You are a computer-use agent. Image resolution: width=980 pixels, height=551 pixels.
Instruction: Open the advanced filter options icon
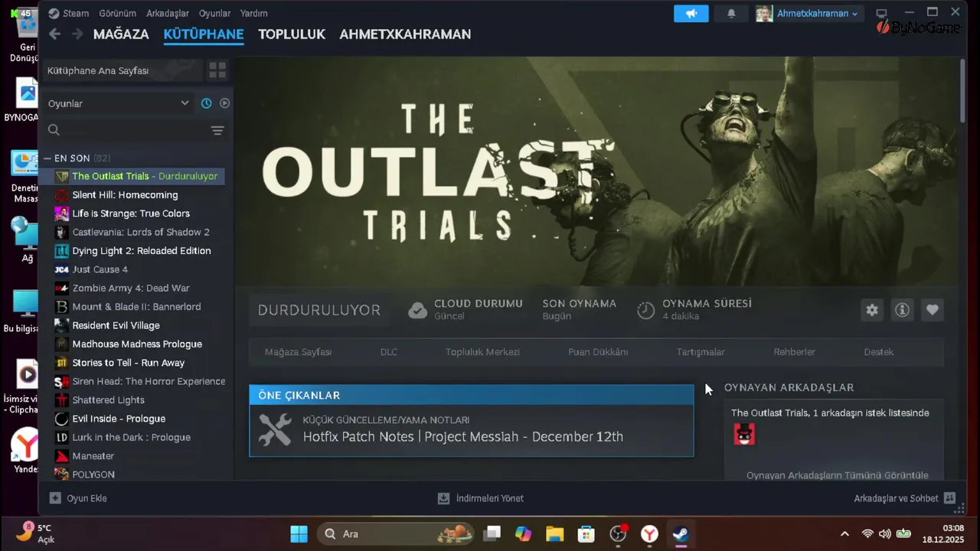pos(217,130)
